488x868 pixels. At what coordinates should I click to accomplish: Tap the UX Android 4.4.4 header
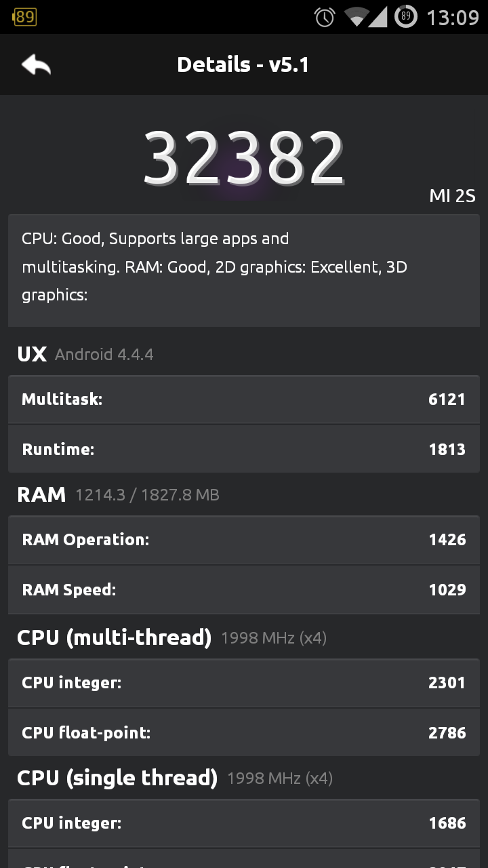click(85, 354)
